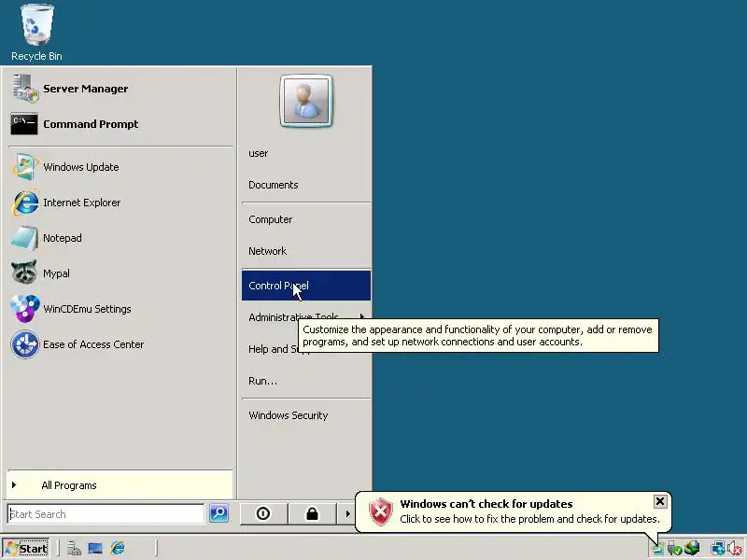This screenshot has width=747, height=560.
Task: Open Server Manager from Start menu
Action: pyautogui.click(x=120, y=89)
